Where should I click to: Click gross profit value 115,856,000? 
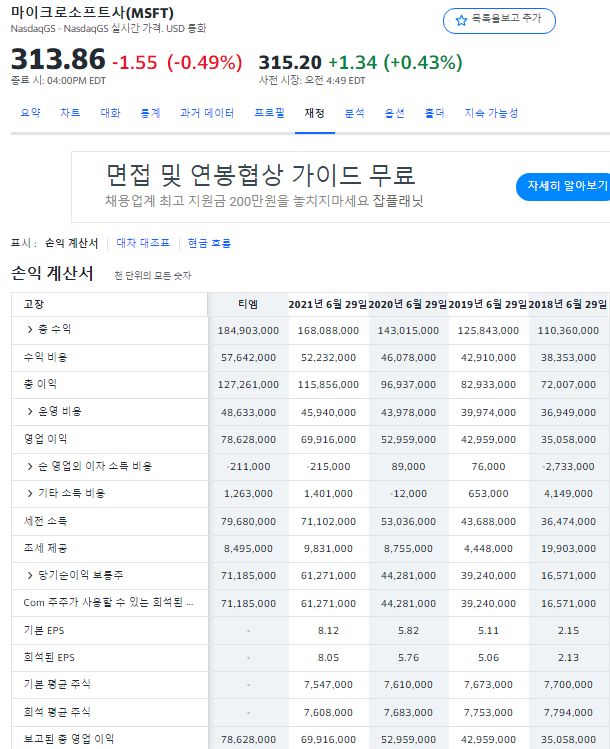(328, 385)
